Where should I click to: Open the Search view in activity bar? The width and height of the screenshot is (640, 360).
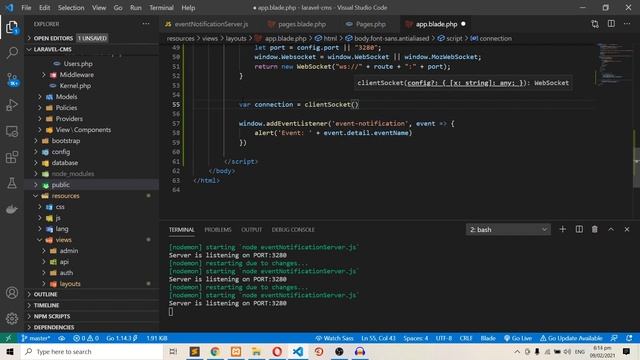[x=12, y=53]
